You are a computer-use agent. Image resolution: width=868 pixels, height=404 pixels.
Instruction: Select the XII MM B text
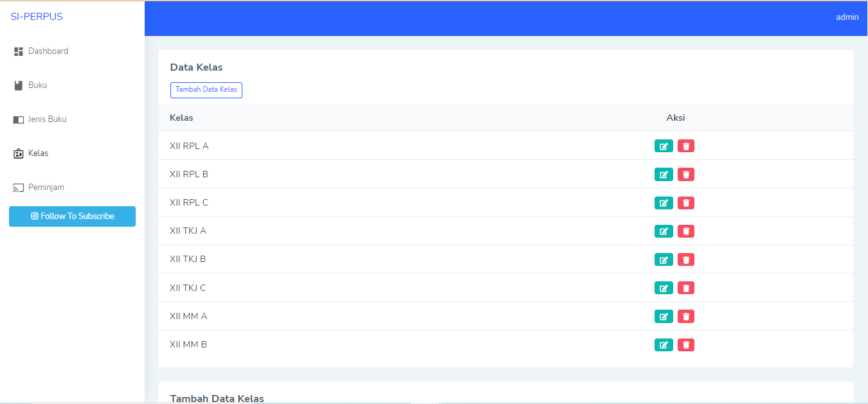(x=188, y=344)
